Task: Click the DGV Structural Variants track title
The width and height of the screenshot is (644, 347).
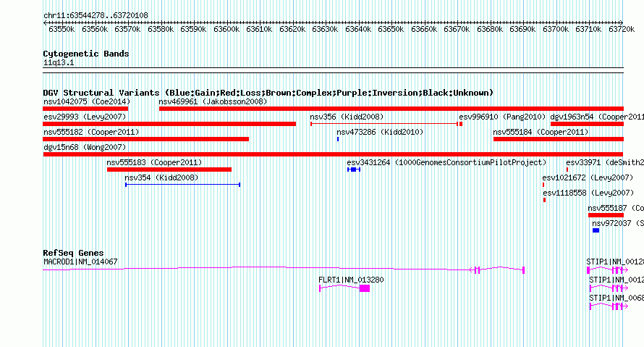Action: tap(268, 93)
